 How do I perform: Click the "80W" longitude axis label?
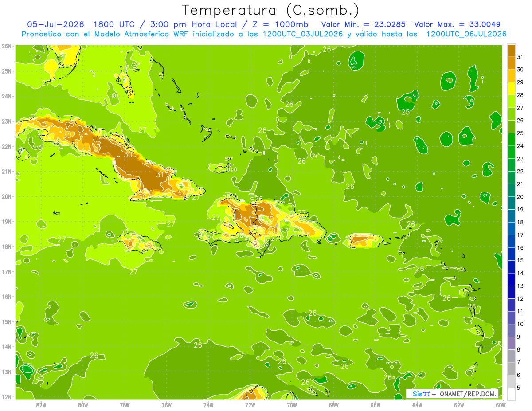point(83,405)
